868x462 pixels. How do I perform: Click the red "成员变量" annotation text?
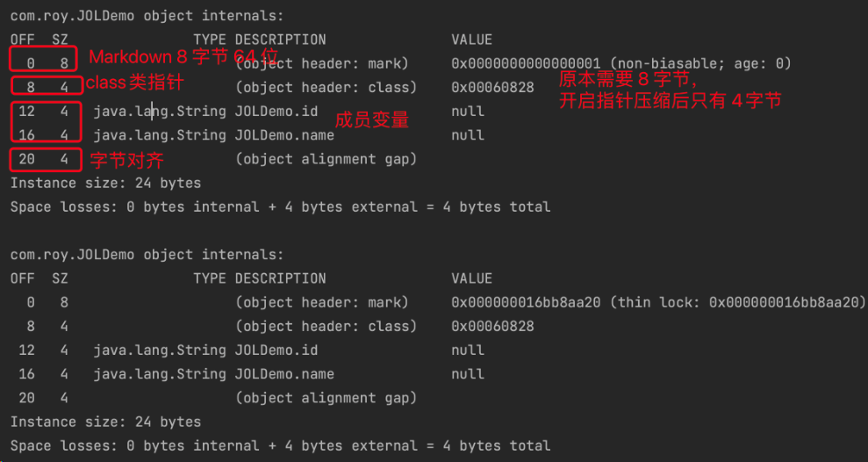click(x=372, y=120)
